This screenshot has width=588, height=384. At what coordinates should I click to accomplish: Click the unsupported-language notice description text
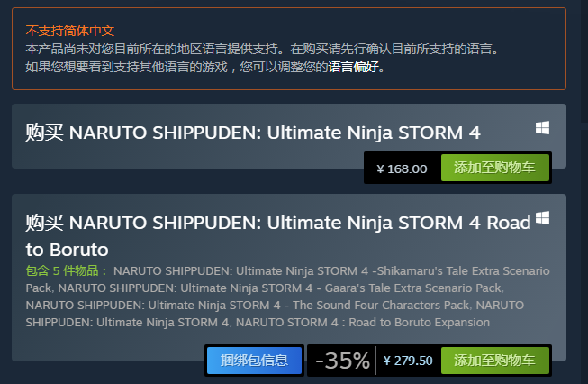coord(262,49)
